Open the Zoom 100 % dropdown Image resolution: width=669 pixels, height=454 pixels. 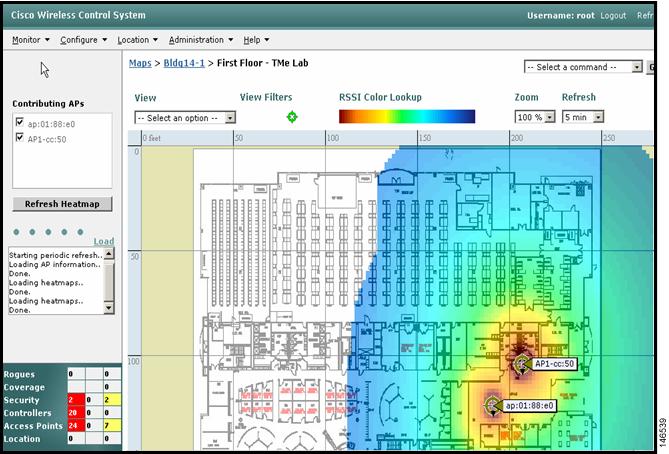[x=535, y=117]
